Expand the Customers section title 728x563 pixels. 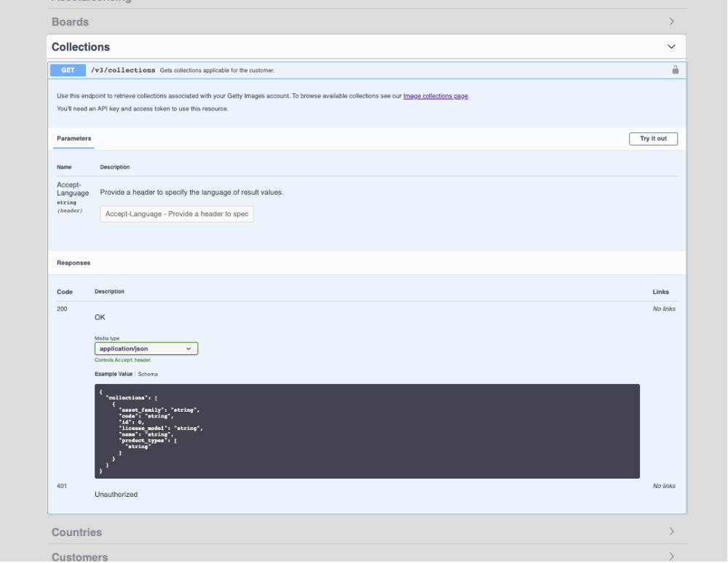pyautogui.click(x=79, y=556)
